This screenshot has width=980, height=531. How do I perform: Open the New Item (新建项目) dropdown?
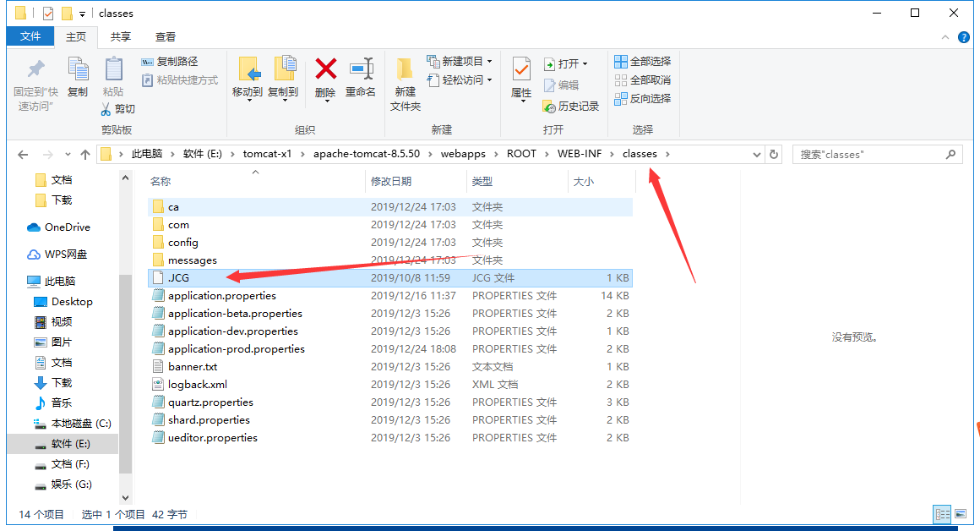pyautogui.click(x=489, y=61)
